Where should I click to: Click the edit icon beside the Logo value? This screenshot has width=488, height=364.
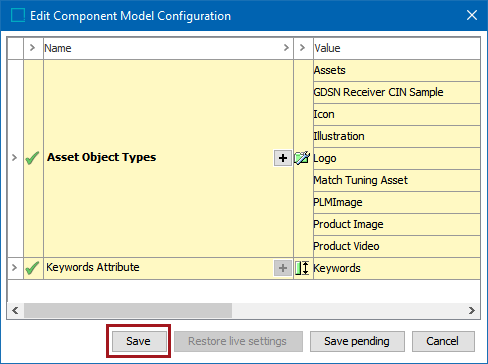302,158
